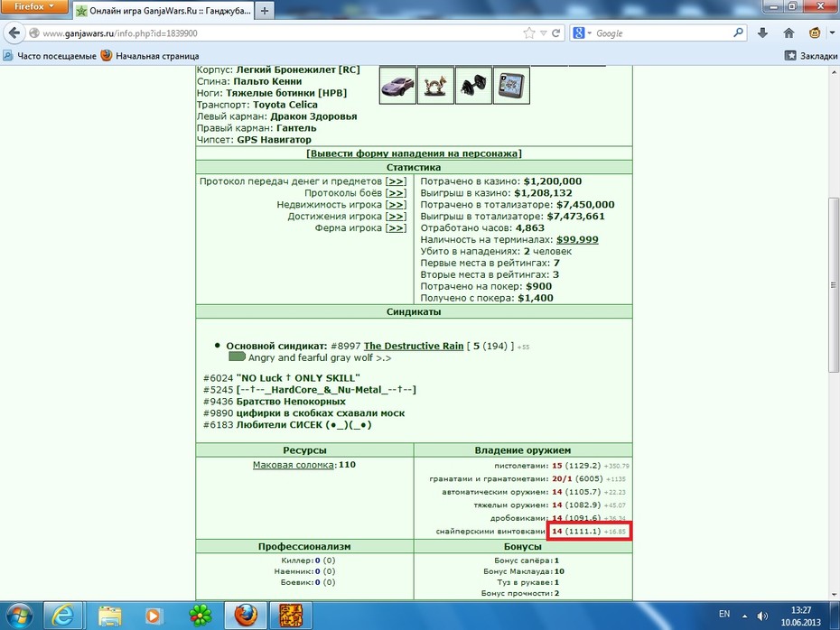Click the vertical page scrollbar thumb
Viewport: 840px width, 630px height.
(x=833, y=284)
